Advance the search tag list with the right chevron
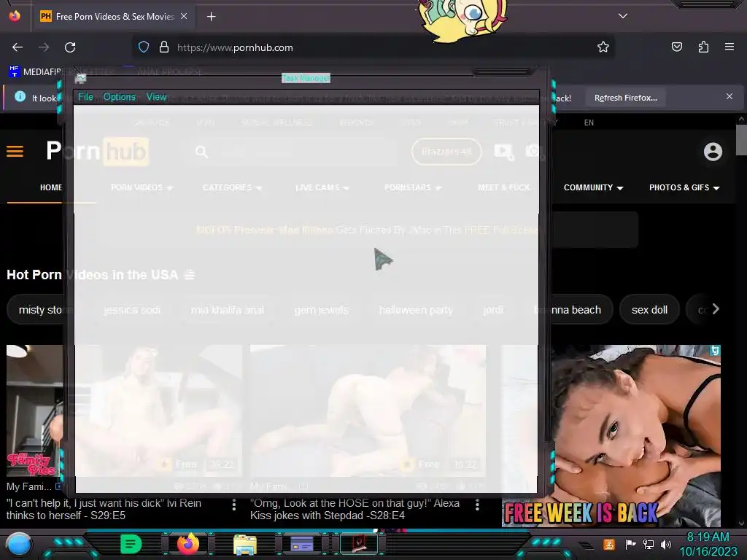Image resolution: width=747 pixels, height=560 pixels. 715,309
